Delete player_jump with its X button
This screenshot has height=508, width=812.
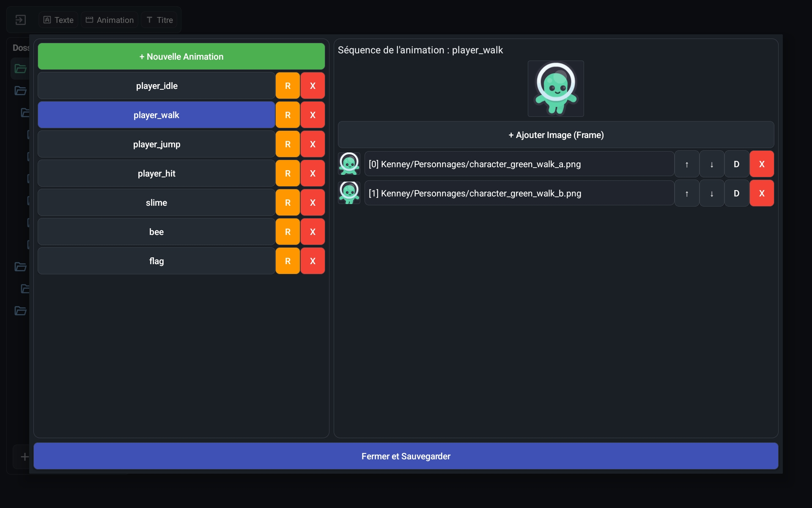click(x=313, y=144)
